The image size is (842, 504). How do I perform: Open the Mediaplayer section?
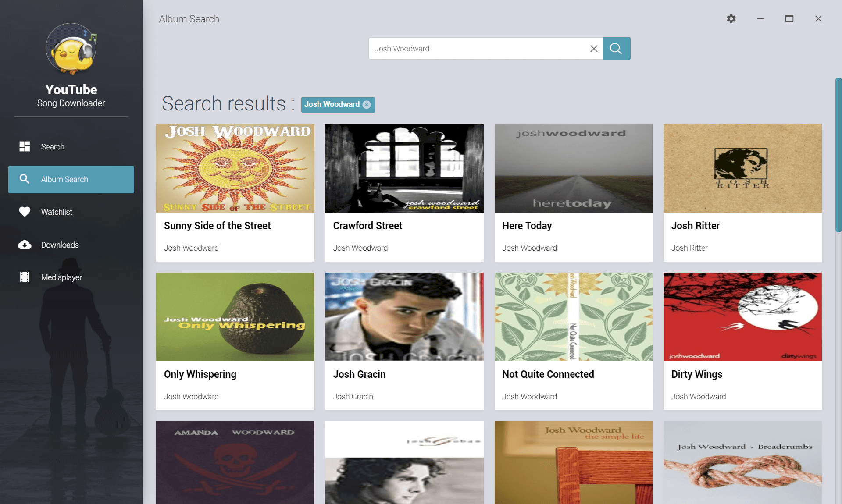tap(61, 277)
